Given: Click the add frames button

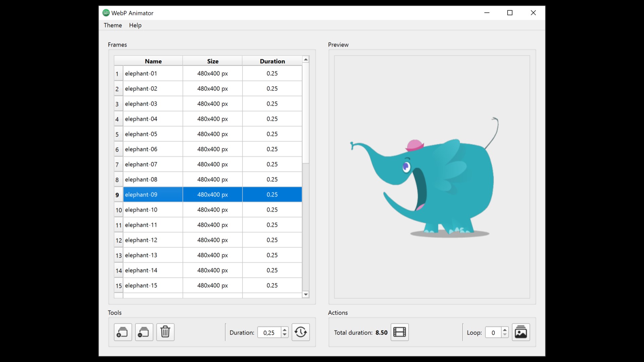Looking at the screenshot, I should click(123, 332).
